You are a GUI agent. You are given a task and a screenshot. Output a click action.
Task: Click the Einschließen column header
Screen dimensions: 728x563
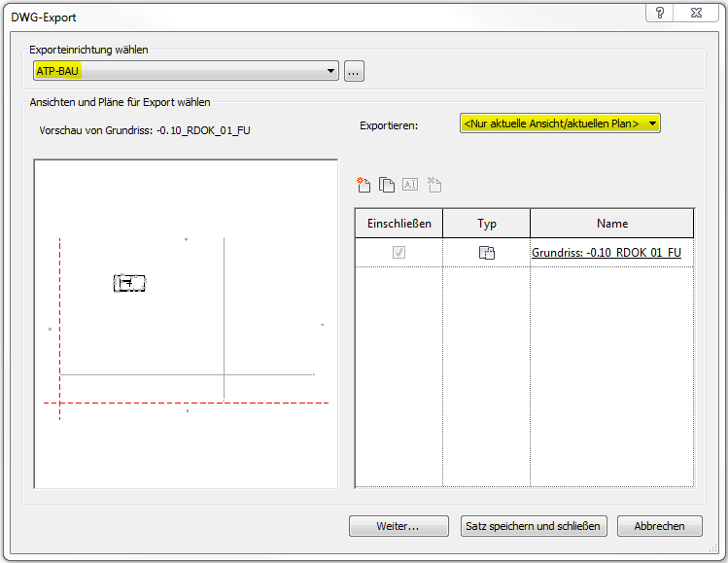coord(399,224)
